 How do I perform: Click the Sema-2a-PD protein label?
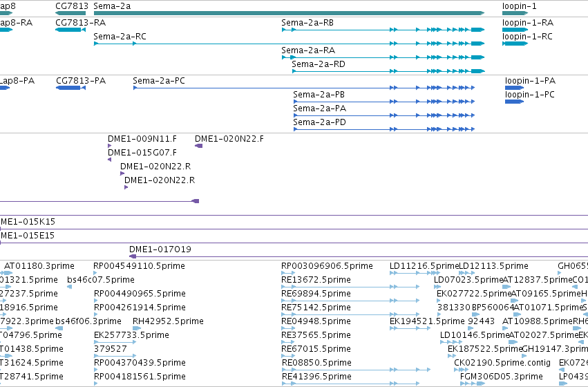coord(319,122)
